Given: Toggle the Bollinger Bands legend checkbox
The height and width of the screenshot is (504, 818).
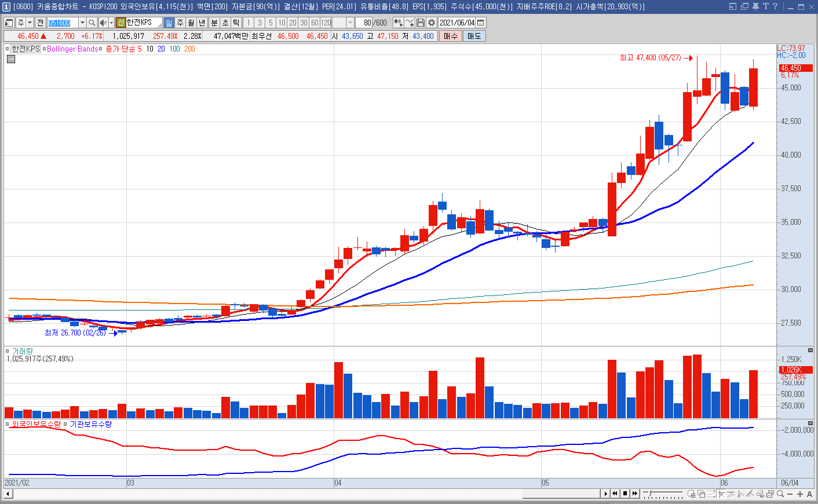Looking at the screenshot, I should coord(45,49).
